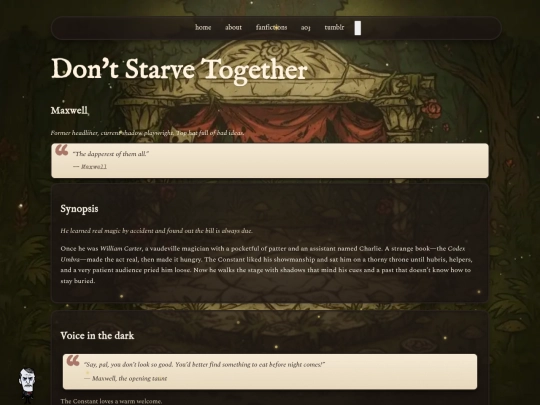Visit the ao3 link in navigation
This screenshot has height=405, width=540.
pyautogui.click(x=305, y=28)
